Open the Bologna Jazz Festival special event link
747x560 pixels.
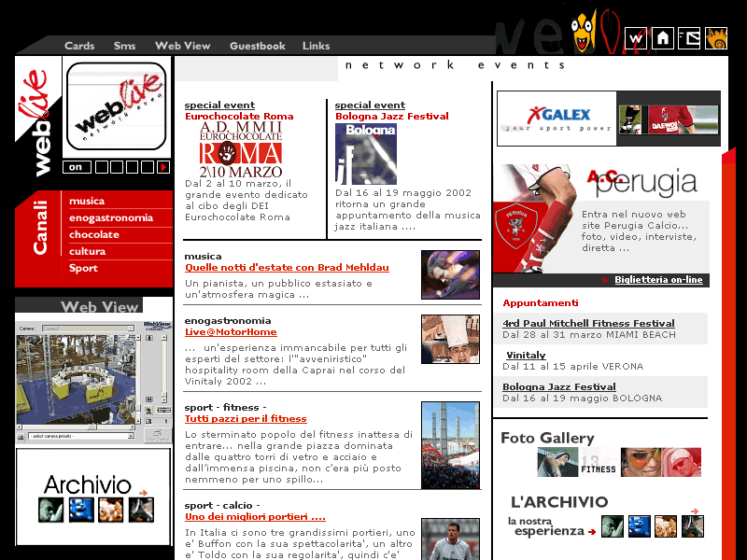coord(391,116)
